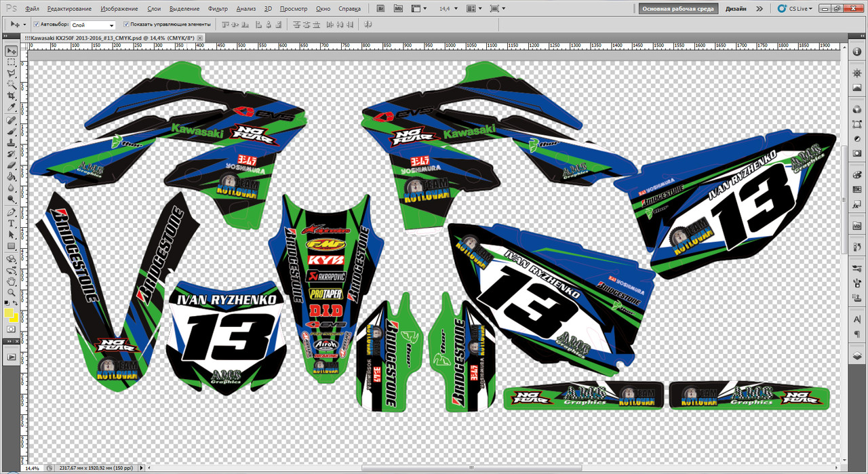Image resolution: width=868 pixels, height=474 pixels.
Task: Click distribute left edges icon
Action: tap(330, 24)
